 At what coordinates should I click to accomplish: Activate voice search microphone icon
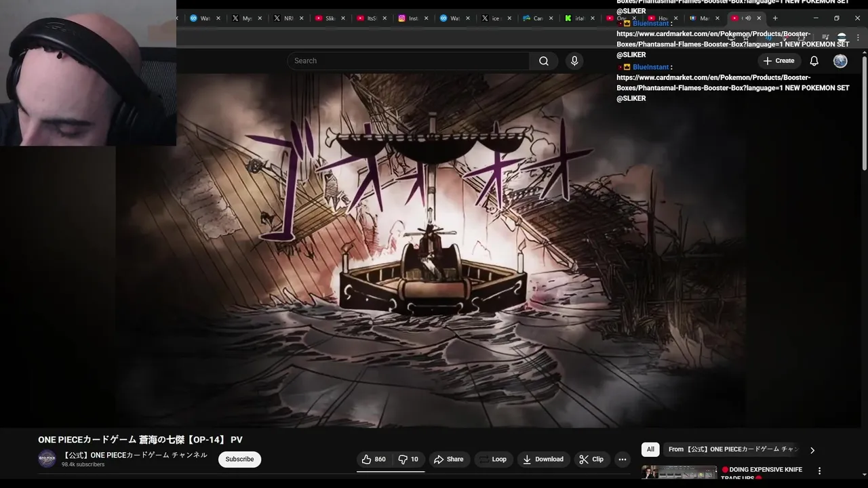pos(574,61)
